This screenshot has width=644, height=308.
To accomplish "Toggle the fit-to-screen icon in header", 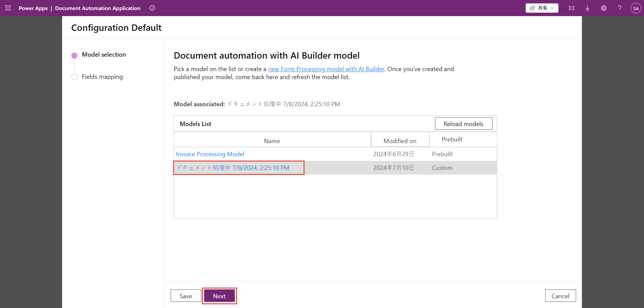I will [x=572, y=8].
